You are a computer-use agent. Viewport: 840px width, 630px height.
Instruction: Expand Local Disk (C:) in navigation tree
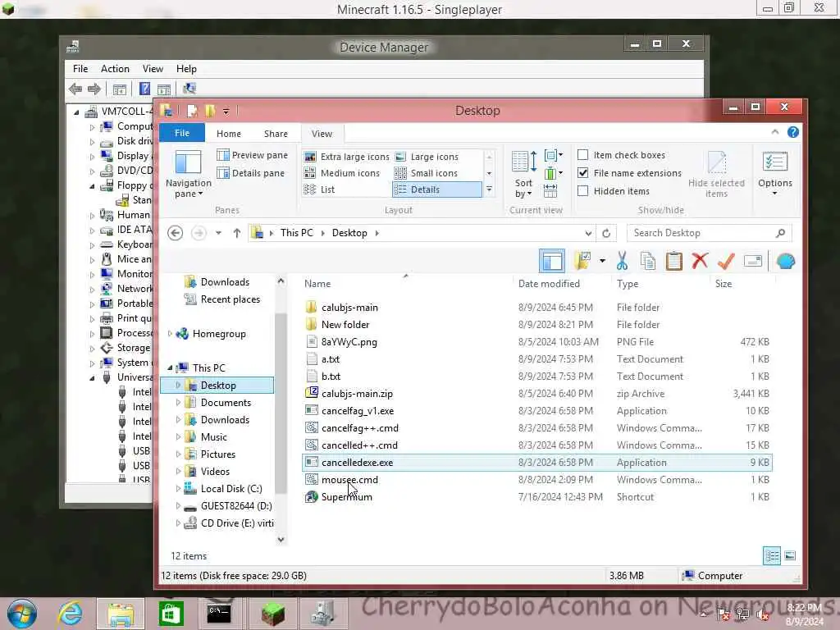click(178, 489)
